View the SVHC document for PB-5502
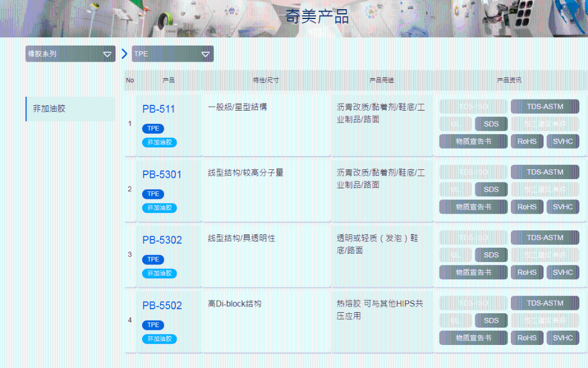This screenshot has width=588, height=368. click(x=563, y=338)
